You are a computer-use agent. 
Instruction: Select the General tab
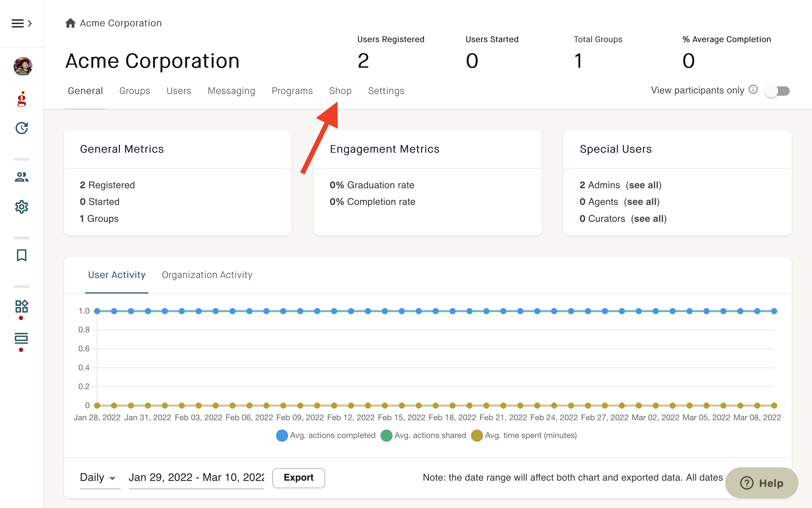85,91
